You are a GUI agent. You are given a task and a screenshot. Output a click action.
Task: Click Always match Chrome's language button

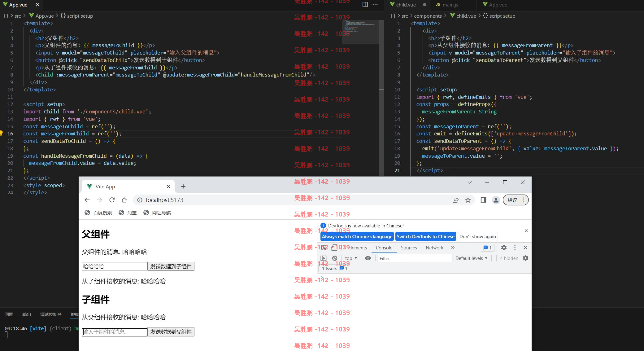(x=357, y=236)
